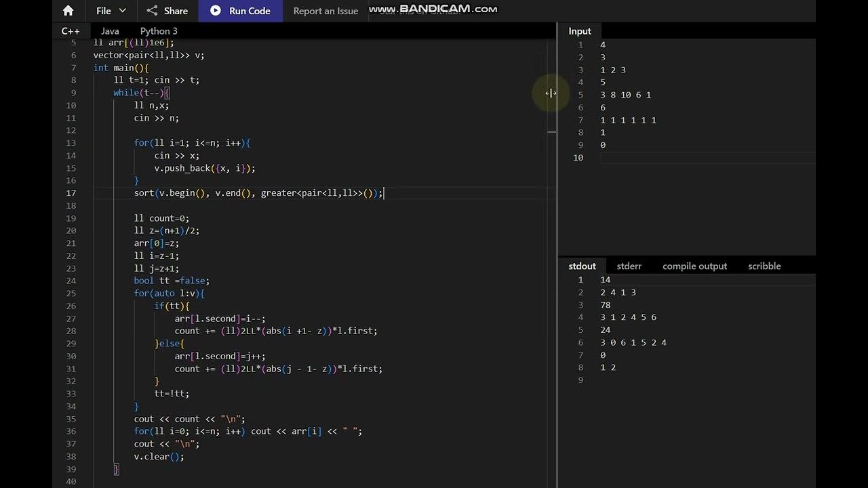The height and width of the screenshot is (488, 868).
Task: Select the Input panel tab
Action: click(580, 31)
